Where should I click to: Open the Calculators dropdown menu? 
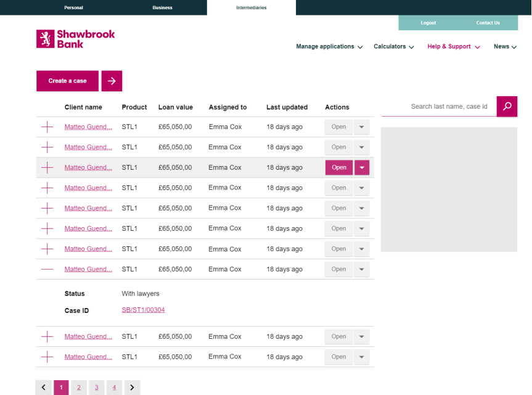[x=393, y=47]
